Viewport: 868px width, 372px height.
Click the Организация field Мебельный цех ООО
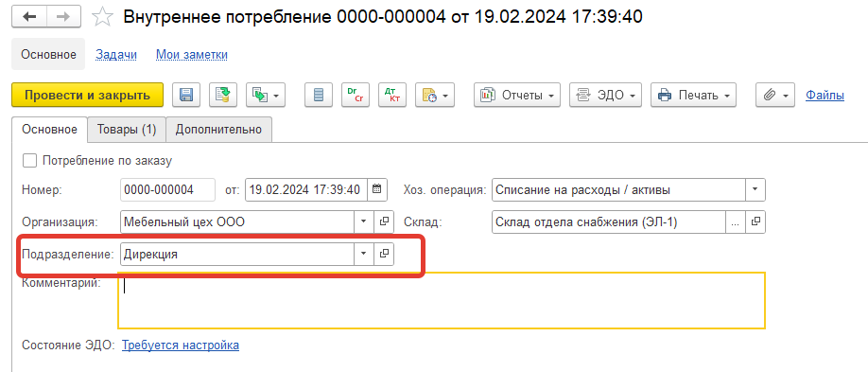pos(237,221)
